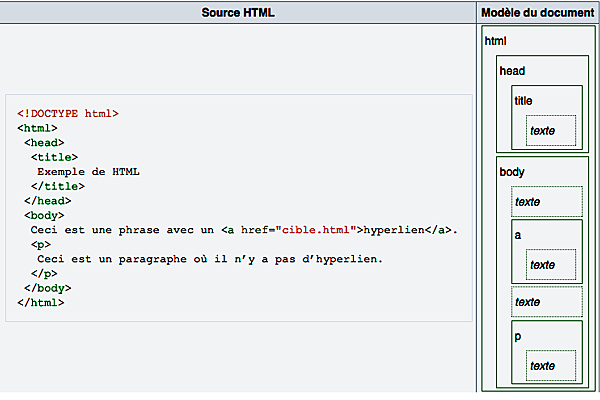Click the opening <head> tag
Viewport: 600px width, 400px height.
[x=44, y=143]
